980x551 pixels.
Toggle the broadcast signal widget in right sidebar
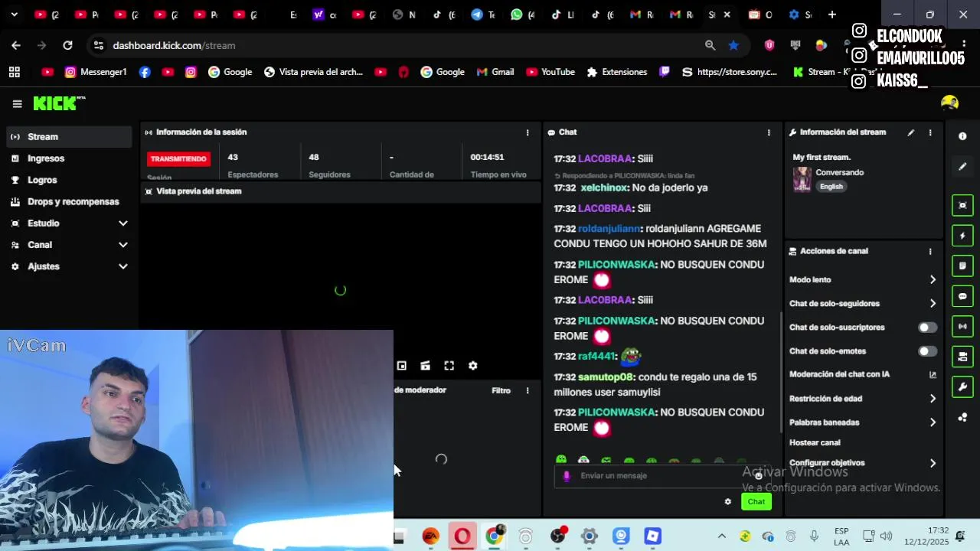click(962, 326)
